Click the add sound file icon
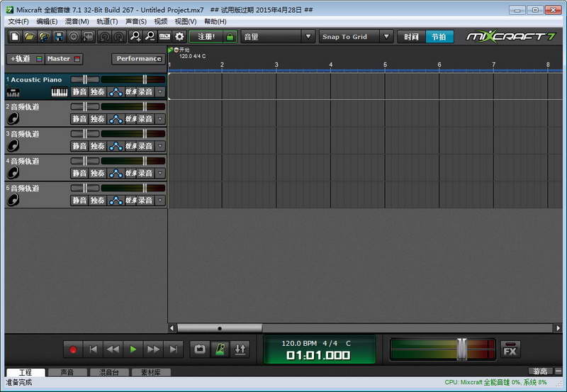The height and width of the screenshot is (392, 567). (44, 37)
